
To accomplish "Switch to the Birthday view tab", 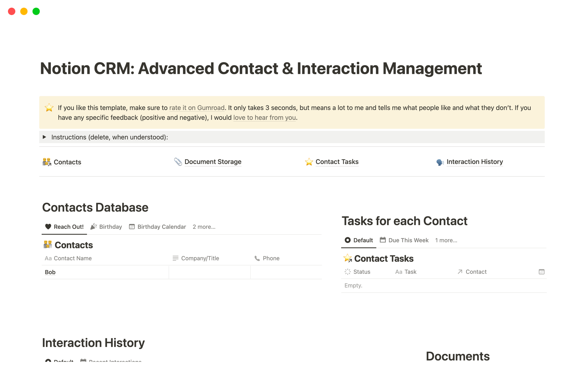I will 107,227.
